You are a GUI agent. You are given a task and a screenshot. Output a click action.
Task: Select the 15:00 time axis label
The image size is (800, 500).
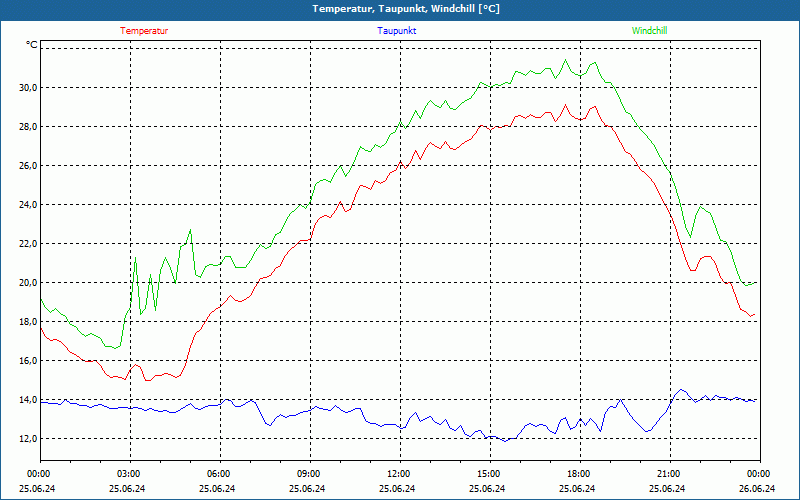tap(488, 474)
